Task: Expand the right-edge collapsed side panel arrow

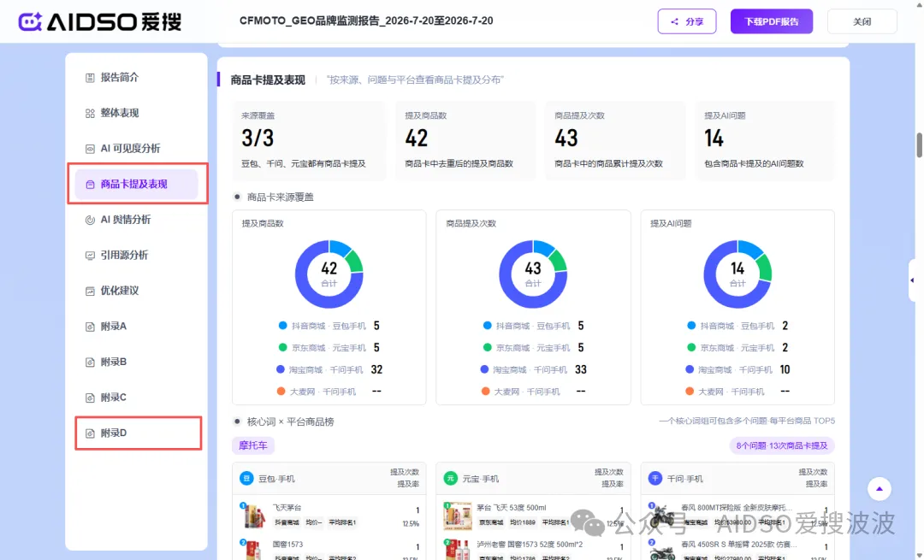Action: pos(914,280)
